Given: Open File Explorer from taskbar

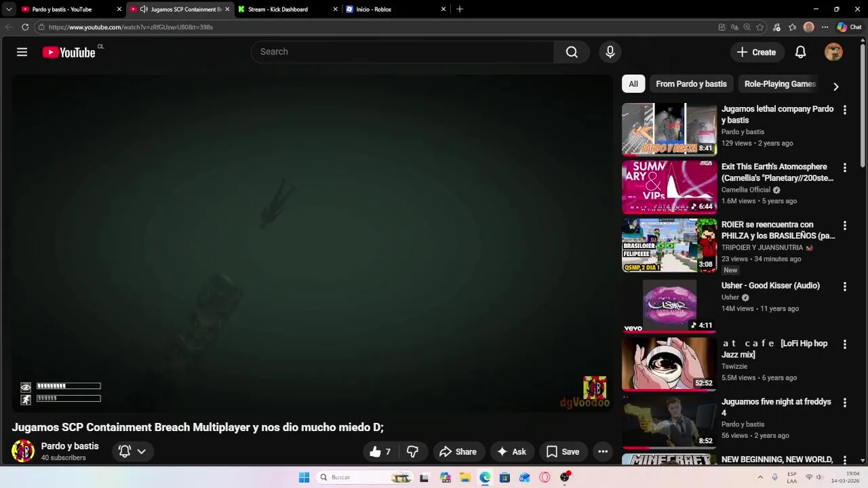Looking at the screenshot, I should (x=465, y=477).
